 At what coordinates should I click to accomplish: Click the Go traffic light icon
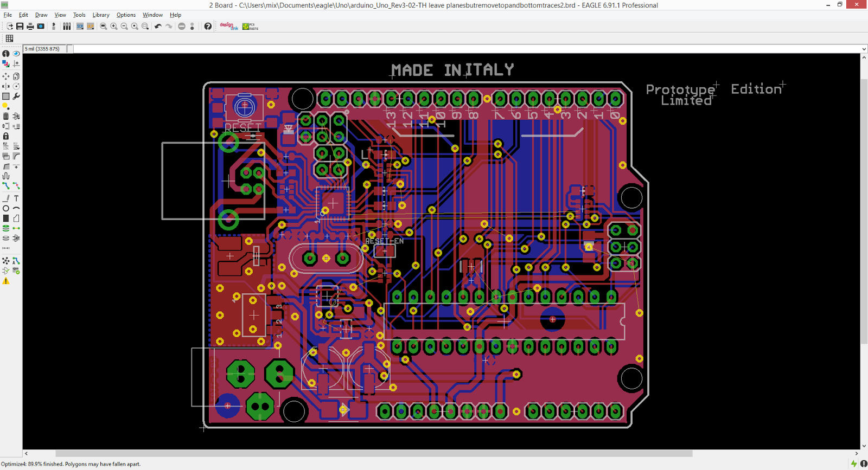click(x=192, y=26)
